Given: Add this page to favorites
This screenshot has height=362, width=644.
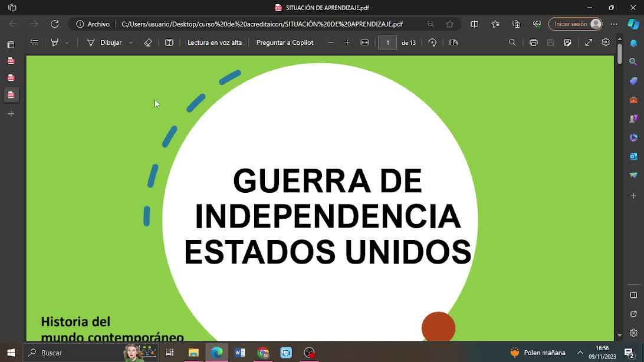Looking at the screenshot, I should (450, 24).
